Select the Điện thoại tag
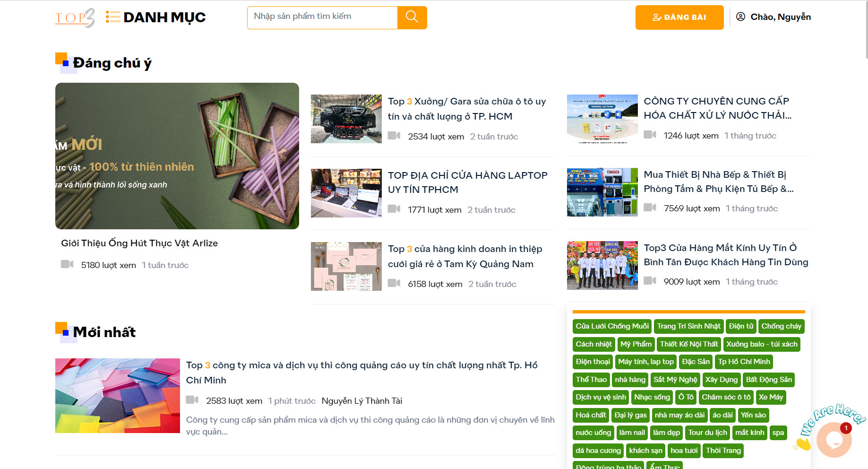Screen dimensions: 868x469 pyautogui.click(x=593, y=362)
